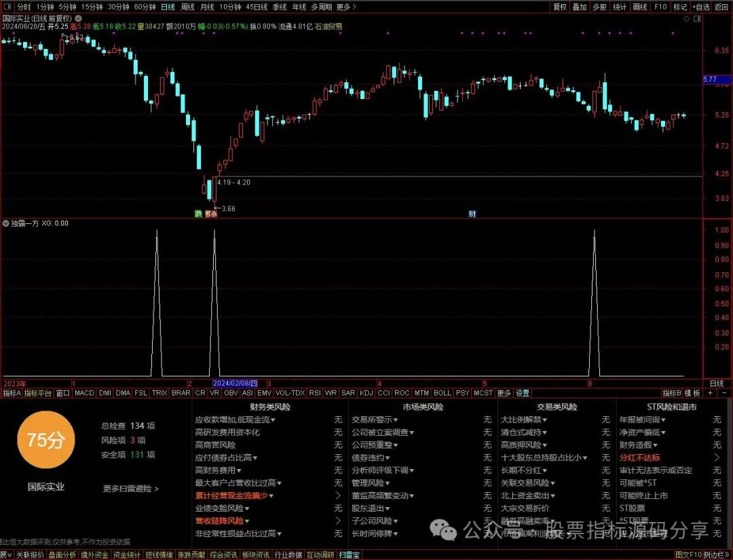Screen dimensions: 733x560
Task: Click the 叠加 overlay button
Action: (580, 7)
